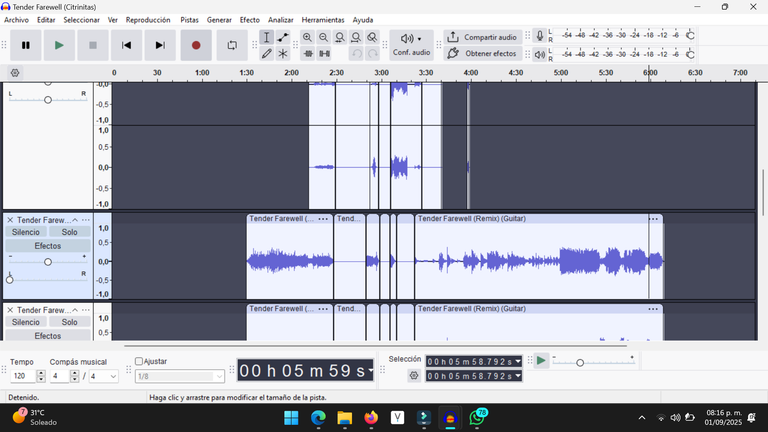Image resolution: width=768 pixels, height=432 pixels.
Task: Collapse the bottom track with its chevron
Action: tap(75, 310)
